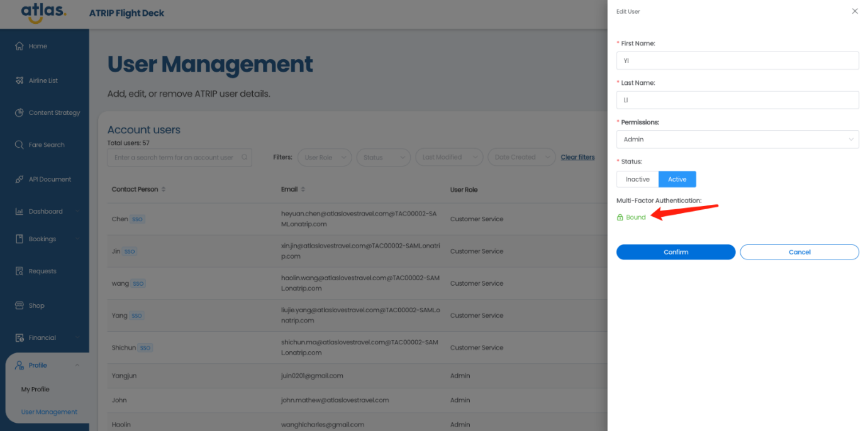This screenshot has width=868, height=431.
Task: Click the Cancel button
Action: 799,252
